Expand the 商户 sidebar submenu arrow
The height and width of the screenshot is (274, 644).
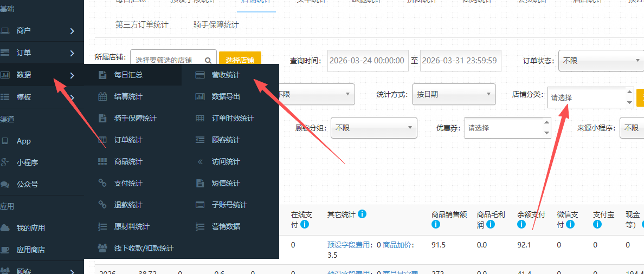point(72,31)
